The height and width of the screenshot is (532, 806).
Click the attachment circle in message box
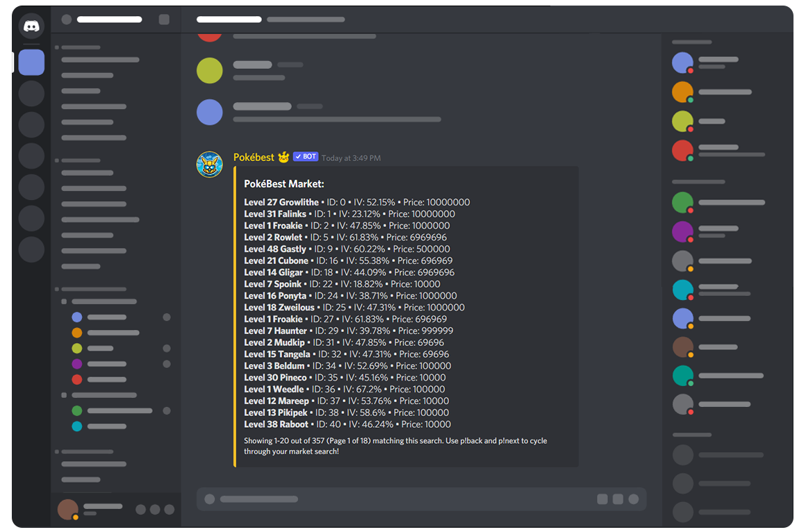click(x=210, y=499)
